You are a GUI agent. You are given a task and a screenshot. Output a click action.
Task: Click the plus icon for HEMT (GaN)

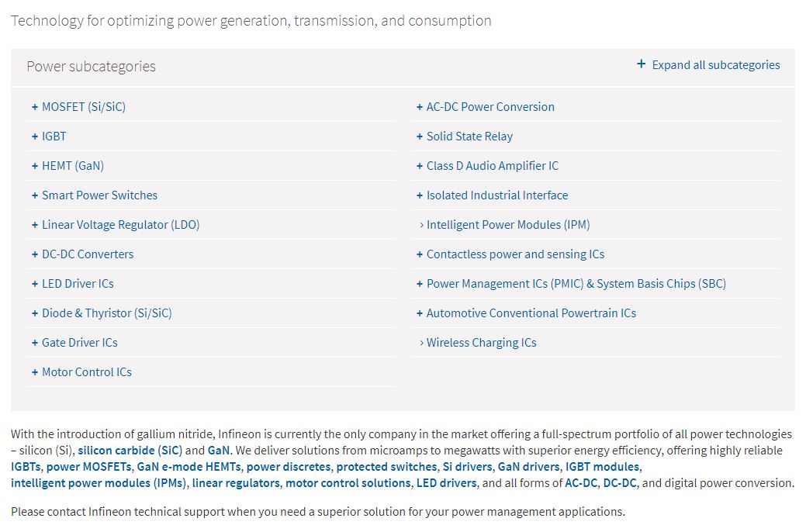point(35,166)
